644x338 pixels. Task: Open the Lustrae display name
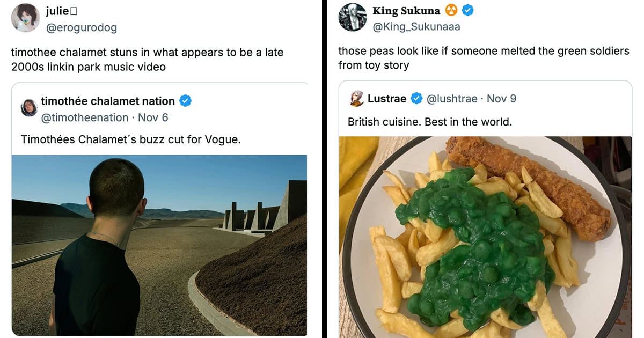click(x=387, y=99)
